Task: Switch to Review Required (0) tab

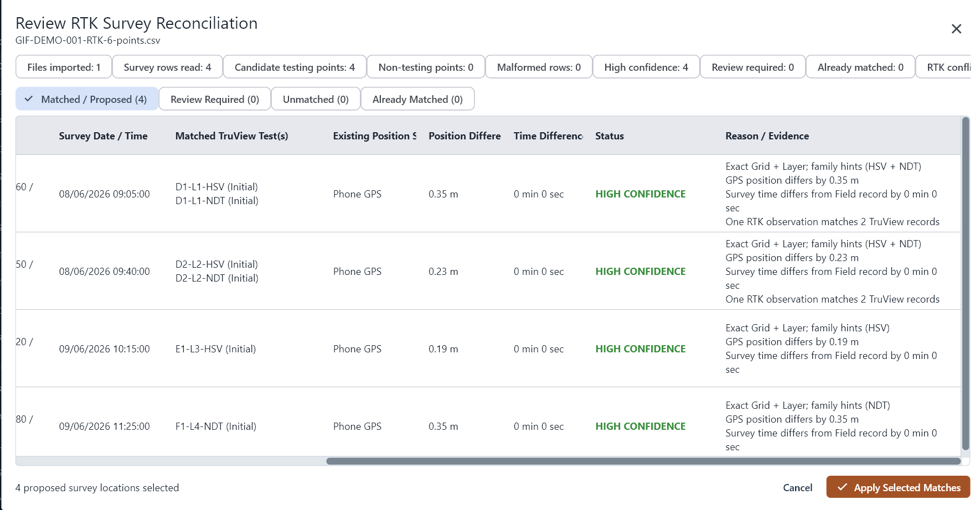Action: (215, 99)
